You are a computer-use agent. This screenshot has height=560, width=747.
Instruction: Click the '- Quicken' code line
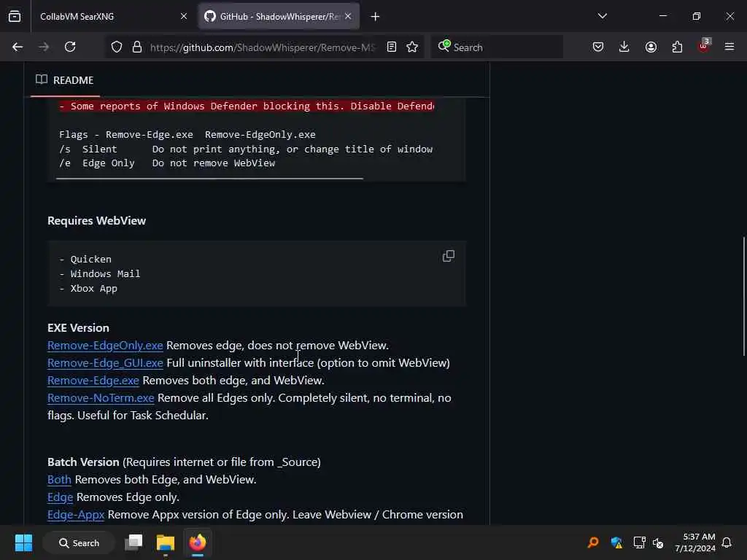[x=85, y=260]
